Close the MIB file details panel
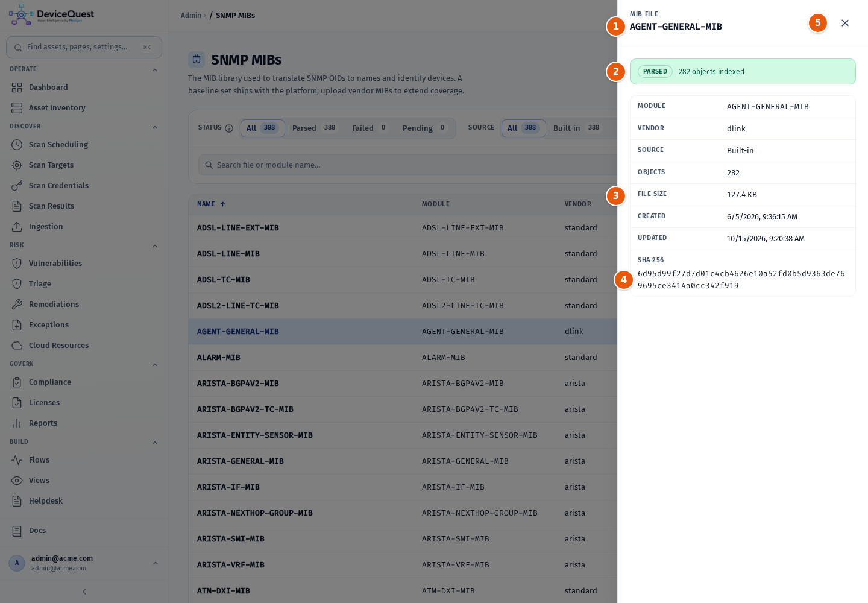 [x=845, y=23]
